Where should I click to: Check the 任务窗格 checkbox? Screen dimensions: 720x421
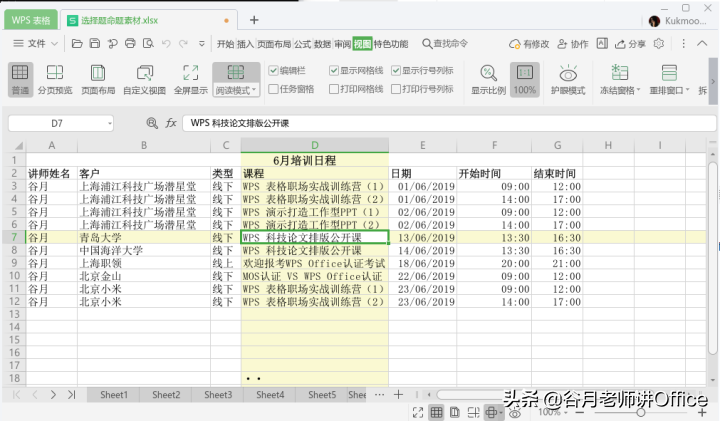pos(273,89)
